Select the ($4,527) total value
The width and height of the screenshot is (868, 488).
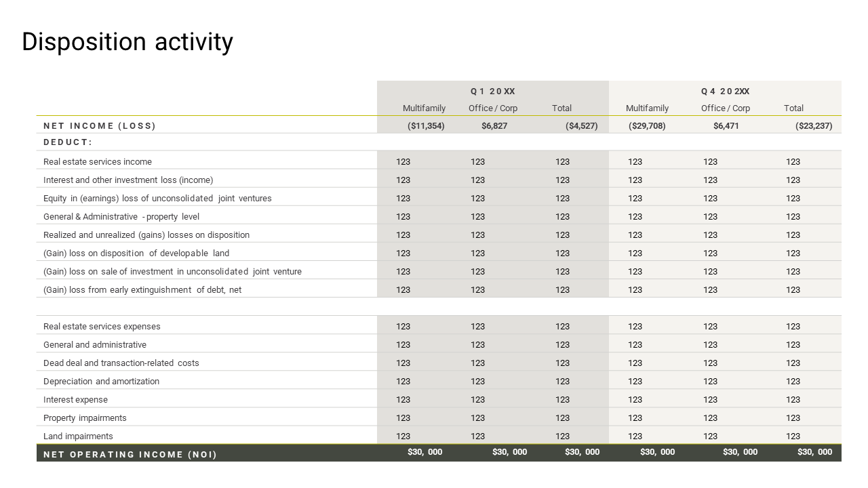(x=581, y=126)
